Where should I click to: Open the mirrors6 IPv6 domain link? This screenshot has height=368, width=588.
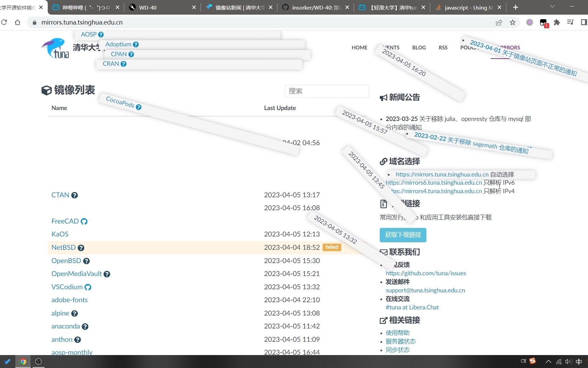434,183
